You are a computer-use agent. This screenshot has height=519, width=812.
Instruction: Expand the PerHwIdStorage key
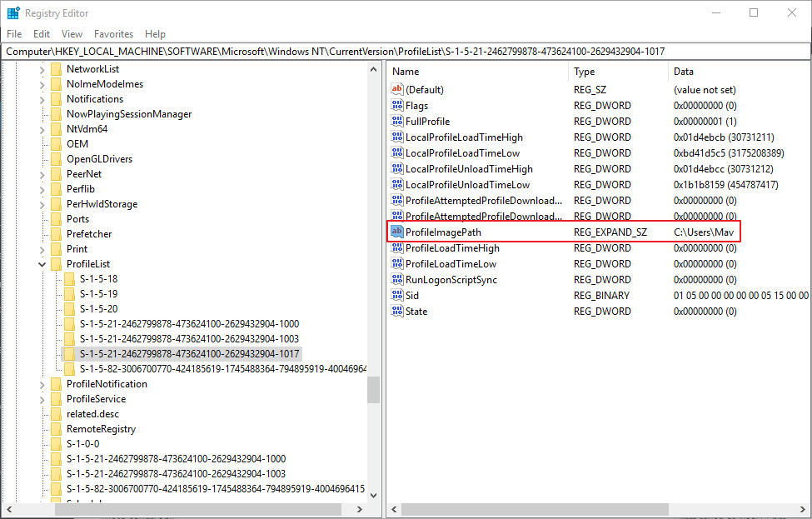(x=42, y=205)
